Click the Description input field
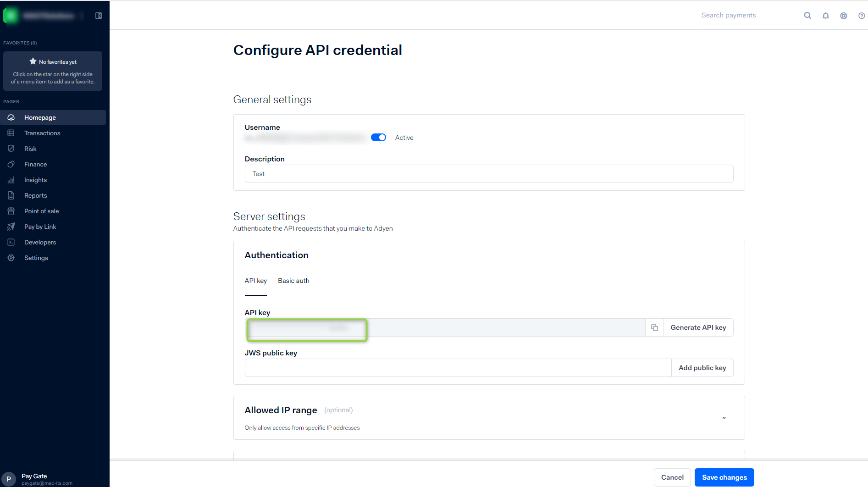The image size is (868, 487). click(x=489, y=174)
